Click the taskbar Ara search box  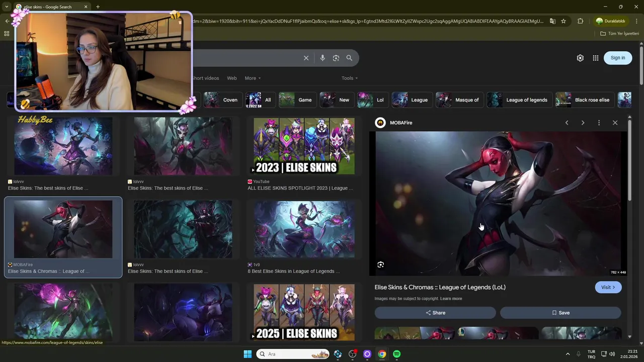click(292, 354)
